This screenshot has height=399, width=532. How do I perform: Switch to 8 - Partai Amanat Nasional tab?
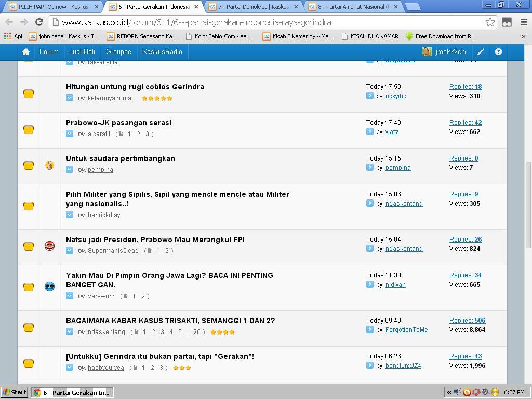353,7
